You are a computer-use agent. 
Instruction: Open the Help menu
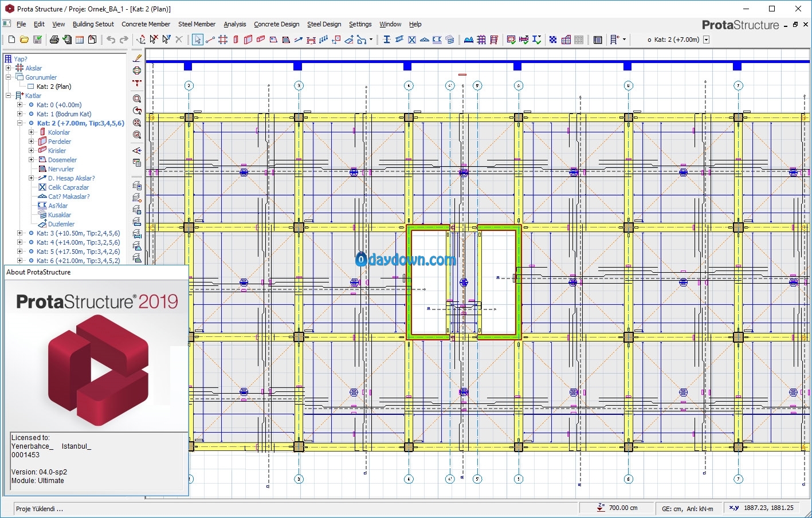[415, 24]
